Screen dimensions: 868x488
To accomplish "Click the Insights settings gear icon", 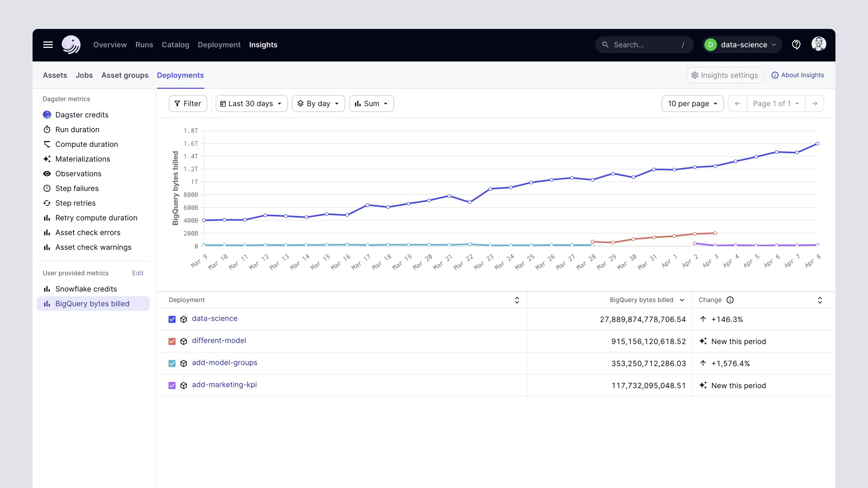I will pos(695,75).
